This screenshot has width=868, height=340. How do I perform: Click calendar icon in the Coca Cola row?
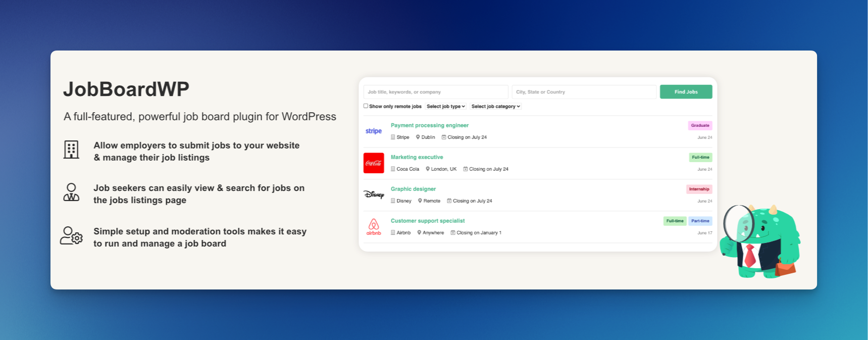point(466,169)
